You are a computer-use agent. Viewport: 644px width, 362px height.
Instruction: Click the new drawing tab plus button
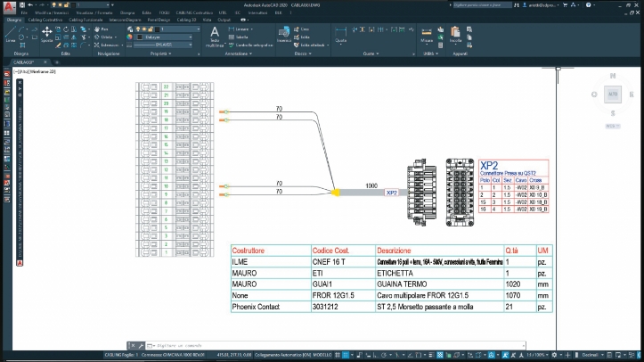(x=57, y=62)
